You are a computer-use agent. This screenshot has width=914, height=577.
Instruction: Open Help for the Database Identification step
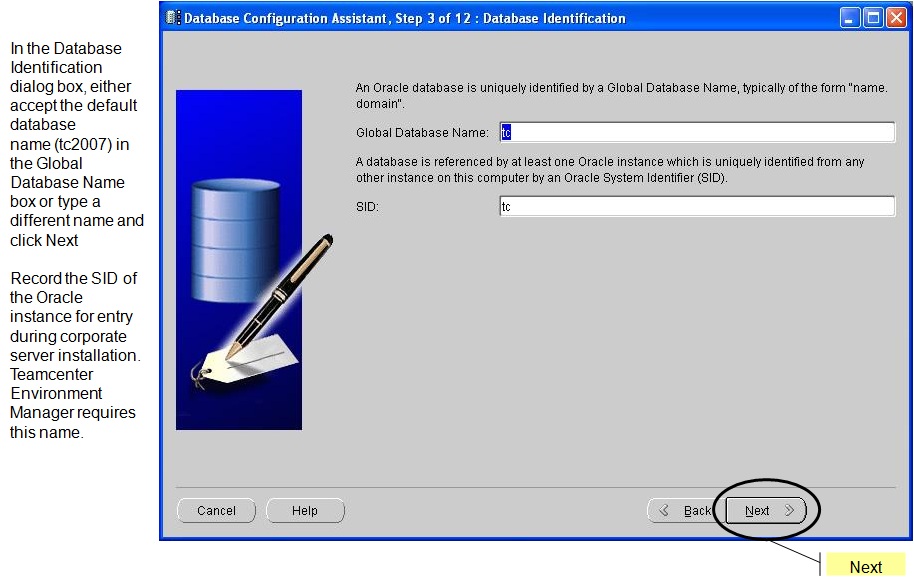pyautogui.click(x=305, y=510)
